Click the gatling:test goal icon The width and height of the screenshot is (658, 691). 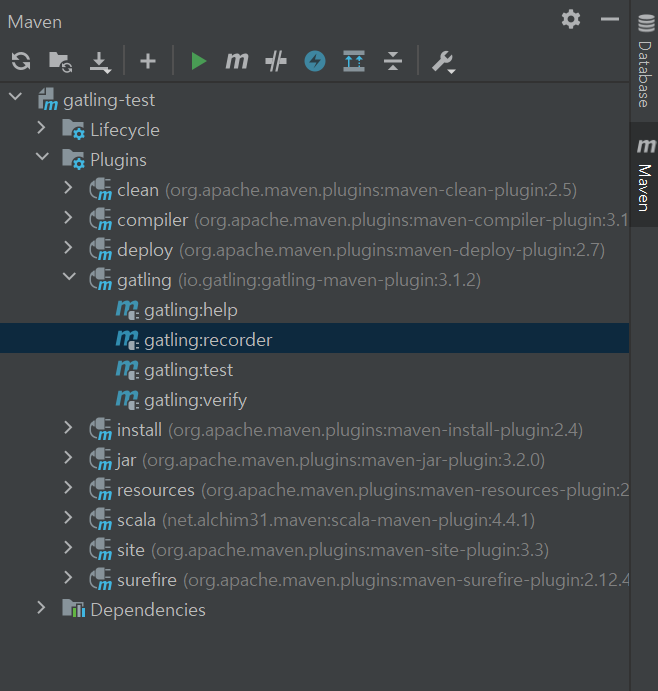point(128,369)
